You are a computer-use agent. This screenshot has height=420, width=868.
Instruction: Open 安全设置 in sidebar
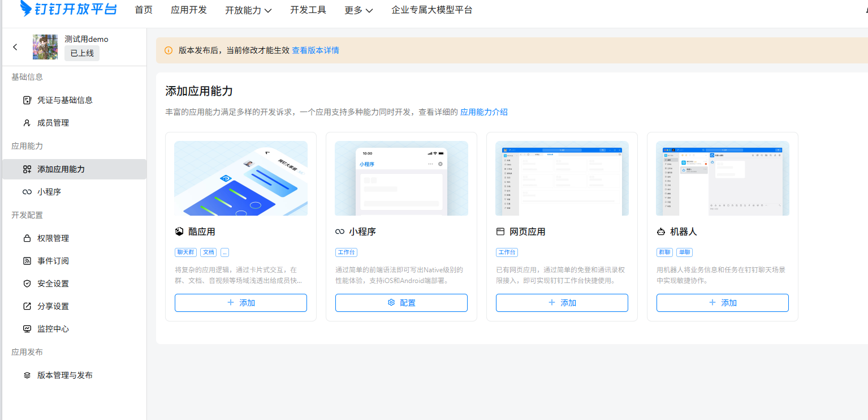[x=74, y=284]
